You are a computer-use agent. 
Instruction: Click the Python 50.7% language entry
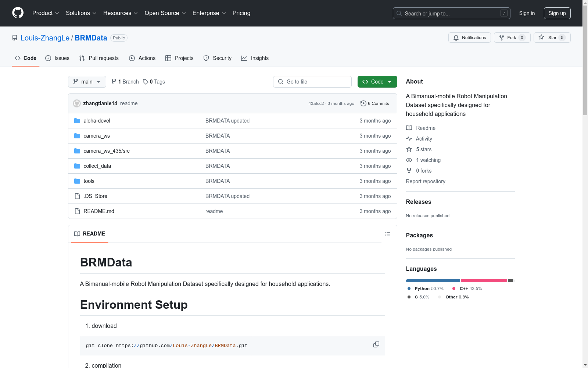pyautogui.click(x=425, y=289)
